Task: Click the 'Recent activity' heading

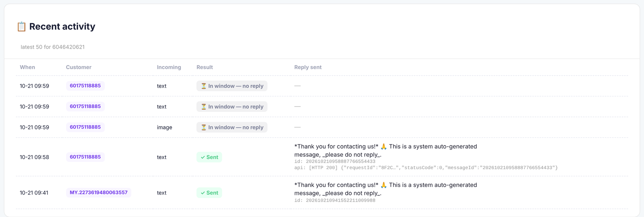Action: [62, 27]
